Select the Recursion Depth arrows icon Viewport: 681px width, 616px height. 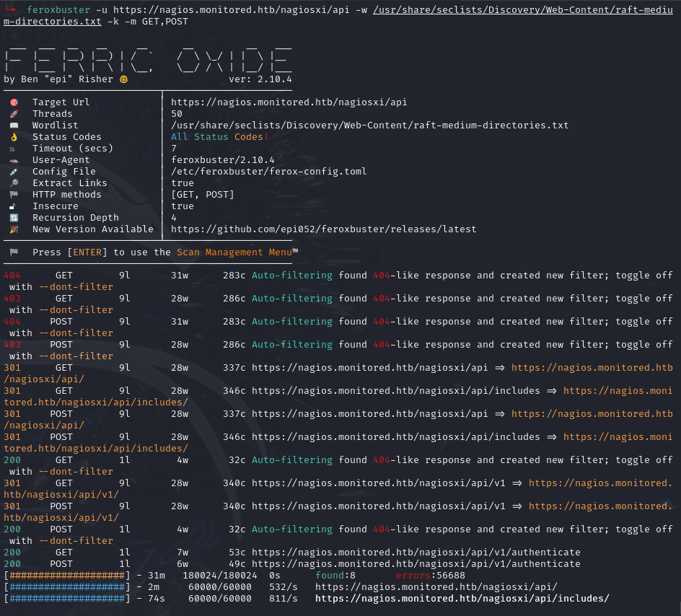(x=13, y=217)
